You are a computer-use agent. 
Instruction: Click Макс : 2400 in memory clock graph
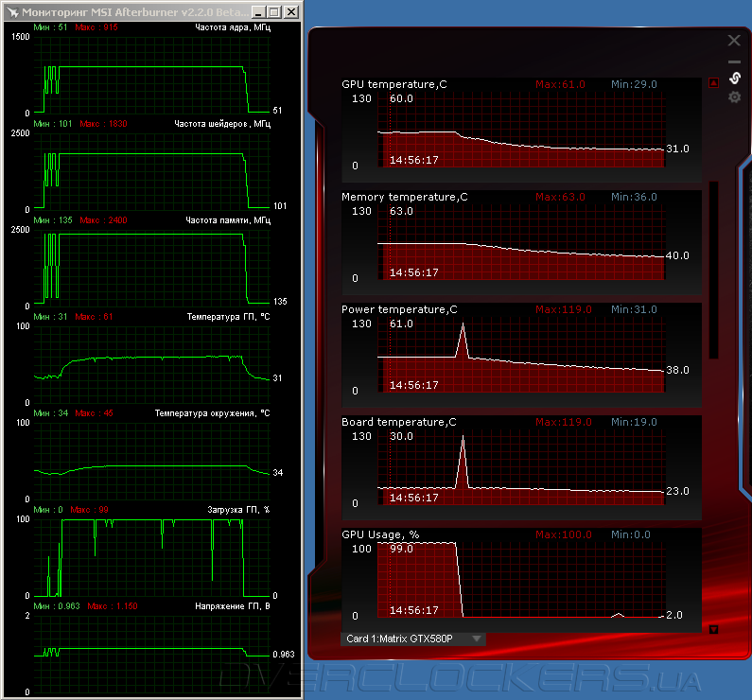[103, 220]
